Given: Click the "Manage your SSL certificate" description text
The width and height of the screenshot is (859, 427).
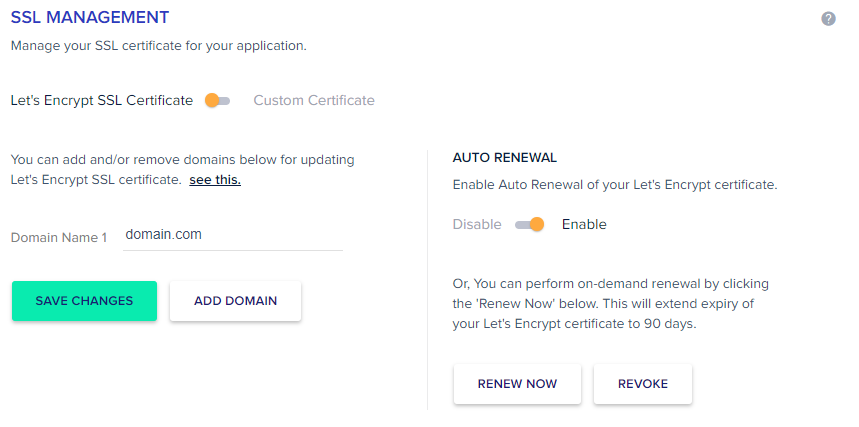Looking at the screenshot, I should click(159, 46).
